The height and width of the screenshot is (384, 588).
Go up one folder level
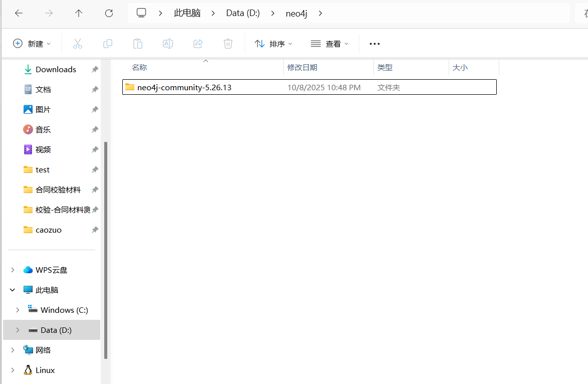(78, 13)
